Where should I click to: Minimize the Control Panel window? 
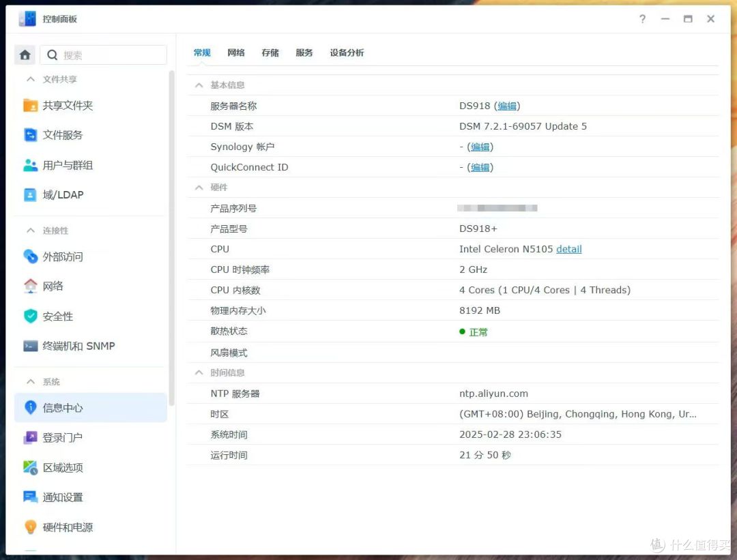pyautogui.click(x=665, y=19)
